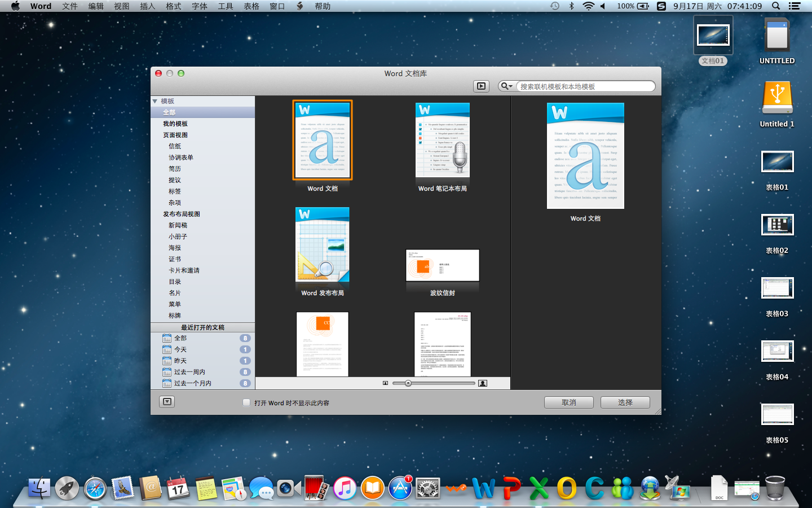
Task: Open the 格式 menu
Action: pyautogui.click(x=174, y=6)
